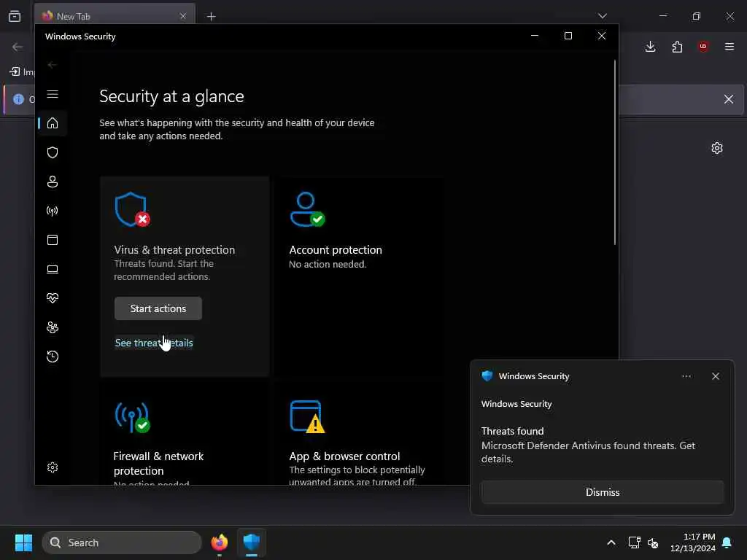The image size is (747, 560).
Task: Open a new Firefox tab with plus button
Action: [x=211, y=17]
